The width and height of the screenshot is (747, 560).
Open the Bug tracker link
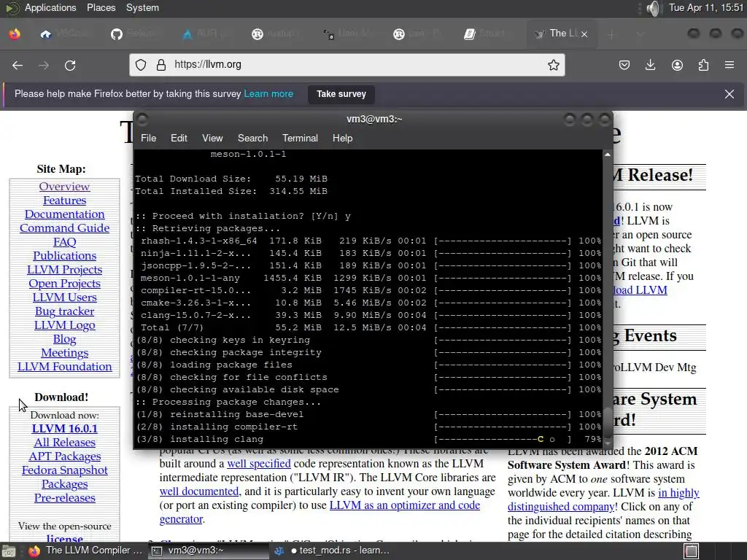pos(64,311)
